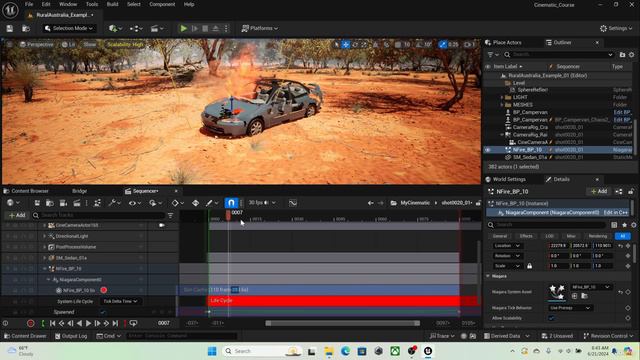Viewport: 640px width, 360px height.
Task: Click the red record button on sim cache track
Action: coord(104,290)
